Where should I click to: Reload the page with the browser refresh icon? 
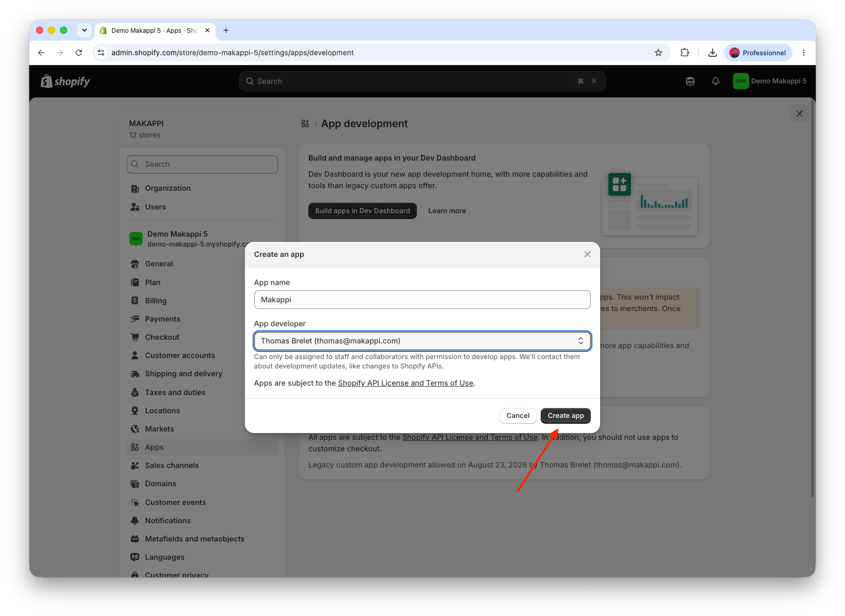79,53
